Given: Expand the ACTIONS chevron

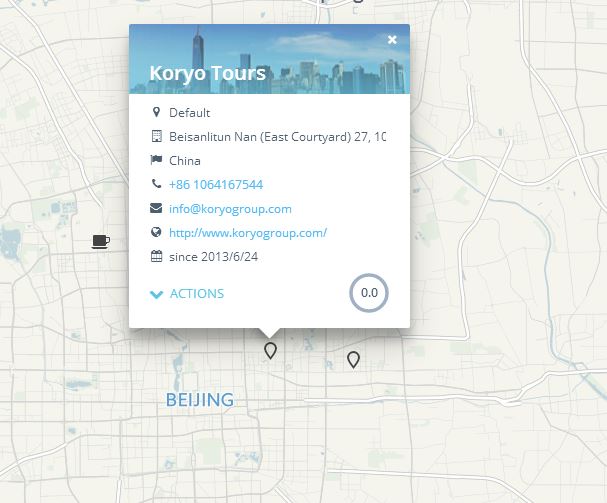Looking at the screenshot, I should [x=156, y=294].
